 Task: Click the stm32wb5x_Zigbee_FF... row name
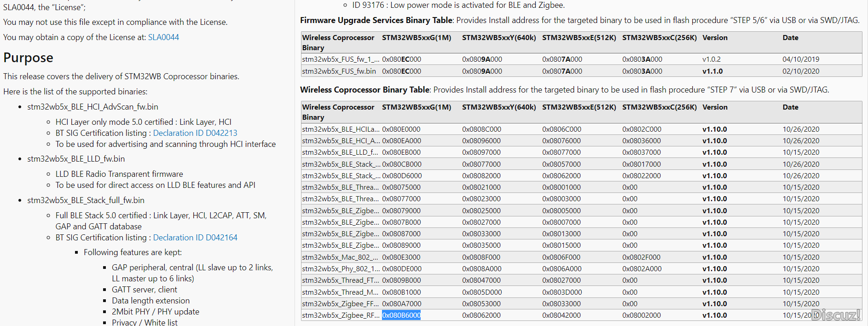tap(341, 304)
